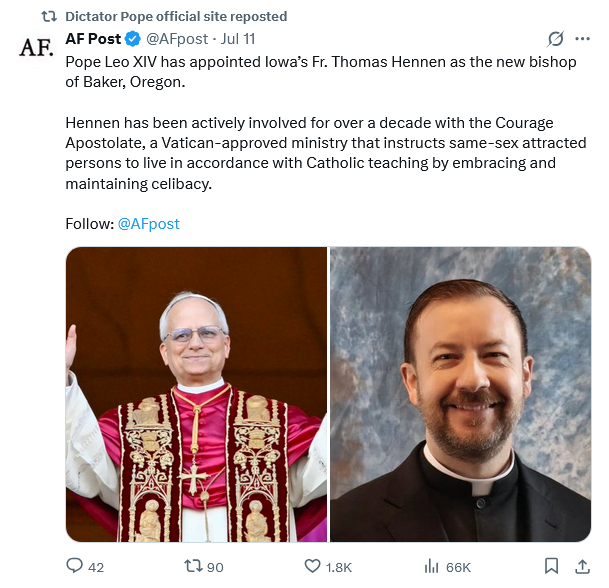Bookmark this AF Post tweet
The image size is (609, 588).
551,566
